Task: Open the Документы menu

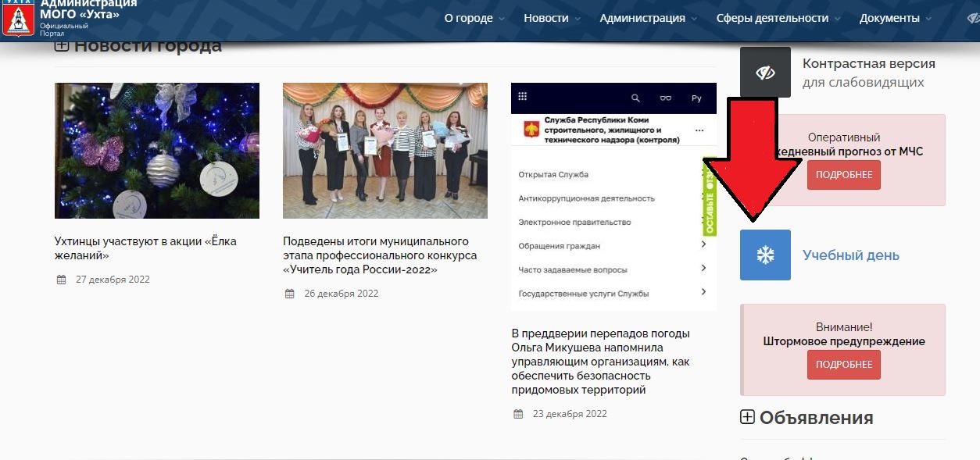Action: [x=896, y=18]
